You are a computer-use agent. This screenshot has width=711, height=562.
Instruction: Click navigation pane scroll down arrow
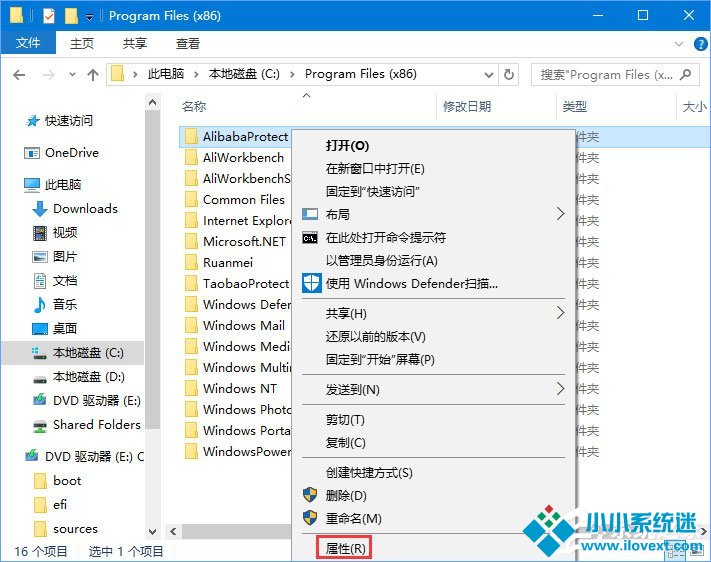point(153,531)
